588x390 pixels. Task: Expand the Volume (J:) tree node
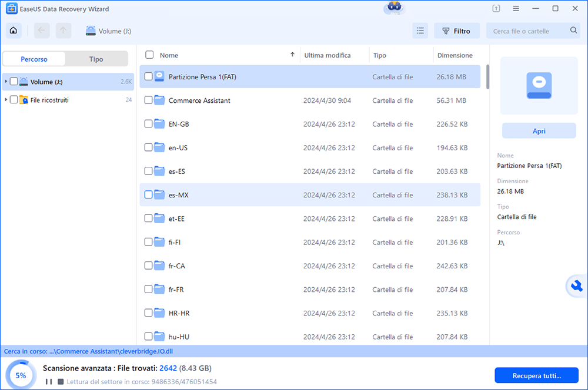6,81
